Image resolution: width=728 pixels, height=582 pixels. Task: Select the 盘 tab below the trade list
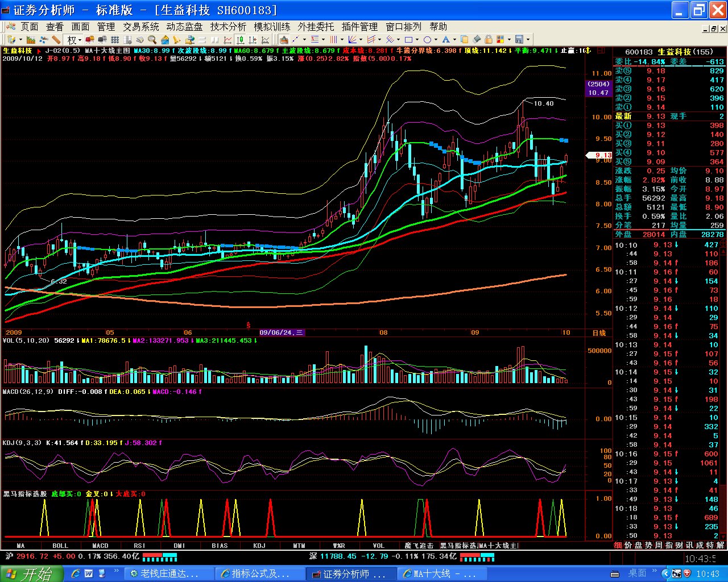point(638,545)
